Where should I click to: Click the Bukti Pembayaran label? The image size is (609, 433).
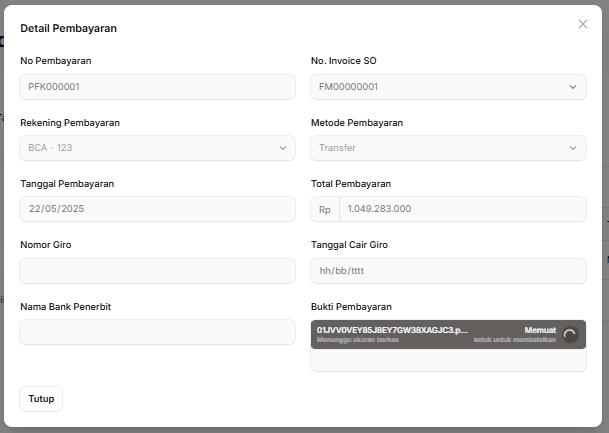(x=351, y=307)
